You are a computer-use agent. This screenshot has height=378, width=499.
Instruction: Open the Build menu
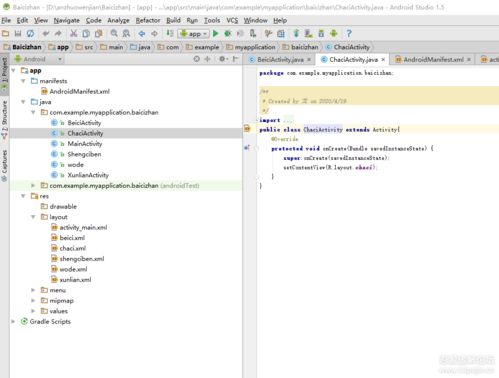pos(173,20)
